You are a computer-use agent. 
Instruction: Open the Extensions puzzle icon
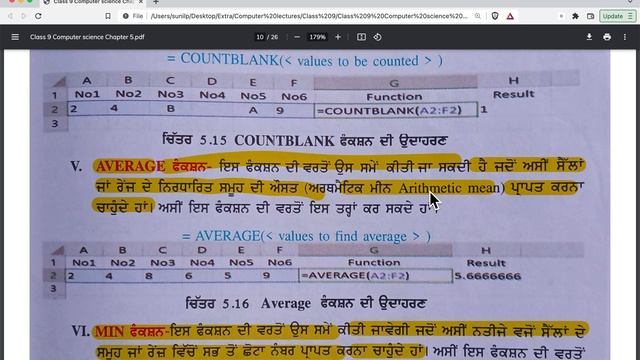[576, 16]
